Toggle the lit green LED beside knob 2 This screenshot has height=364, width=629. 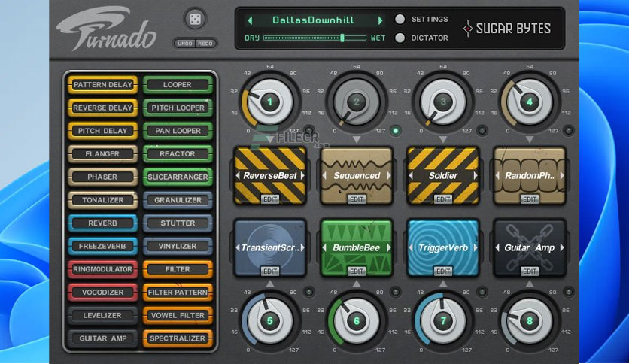396,130
